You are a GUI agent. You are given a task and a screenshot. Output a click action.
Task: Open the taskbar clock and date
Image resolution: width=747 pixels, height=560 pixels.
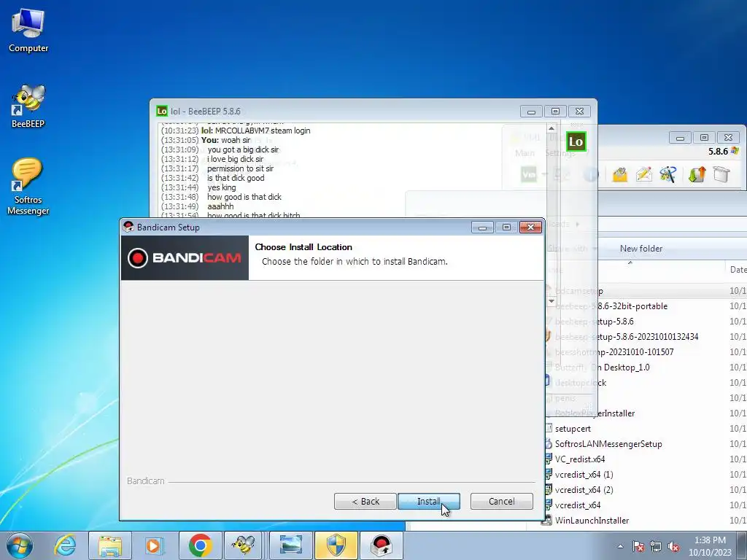pyautogui.click(x=710, y=546)
